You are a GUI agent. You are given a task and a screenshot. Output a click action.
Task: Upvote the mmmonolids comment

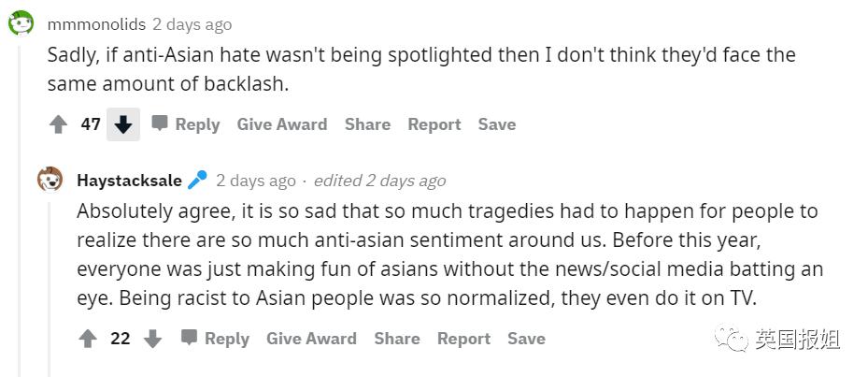click(x=58, y=124)
